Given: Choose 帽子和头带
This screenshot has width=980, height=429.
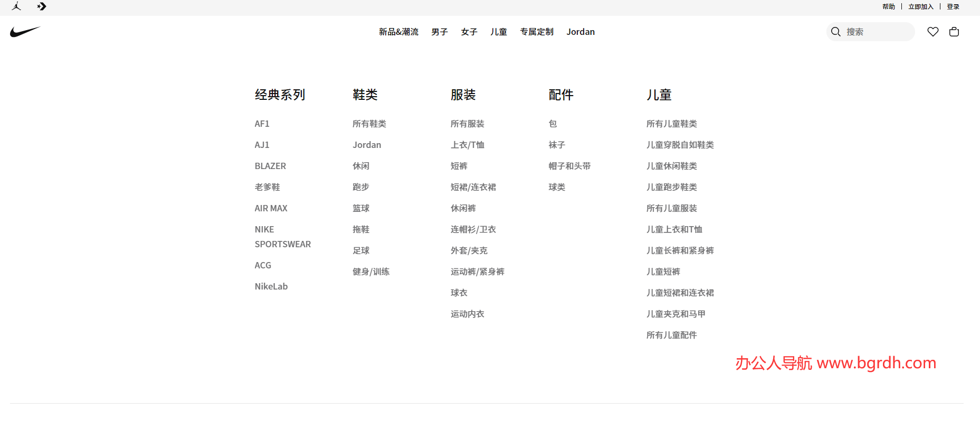Looking at the screenshot, I should coord(569,166).
